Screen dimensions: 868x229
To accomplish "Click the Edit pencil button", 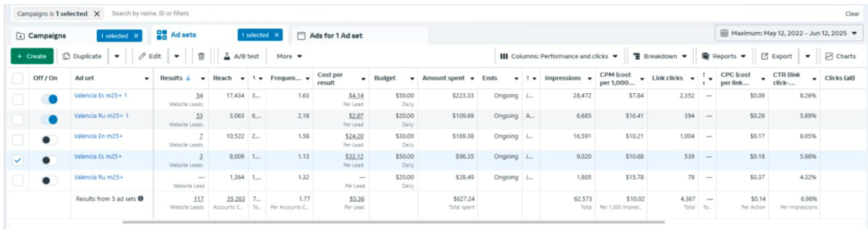I will (150, 56).
